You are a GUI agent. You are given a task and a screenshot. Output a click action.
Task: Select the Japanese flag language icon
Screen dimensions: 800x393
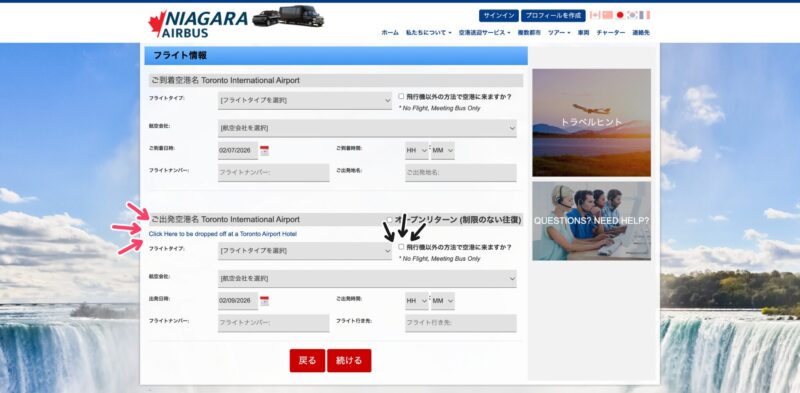pos(620,15)
